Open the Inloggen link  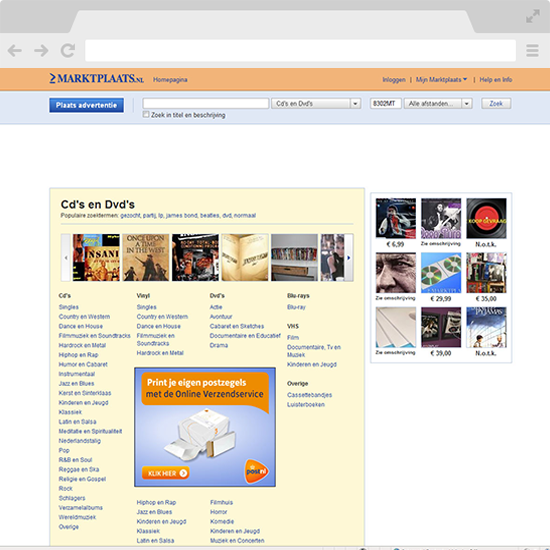pos(394,80)
